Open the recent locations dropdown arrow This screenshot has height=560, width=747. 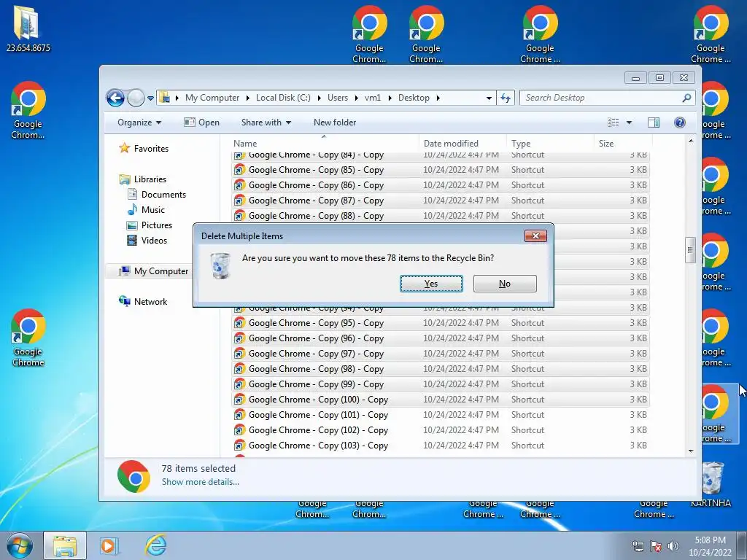(x=150, y=98)
